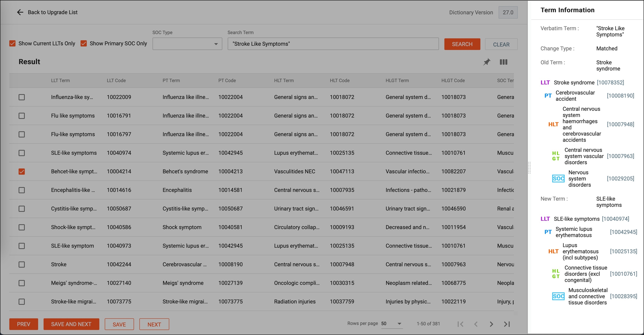Jump to last results page
Screen dimensions: 644x335
pos(507,324)
